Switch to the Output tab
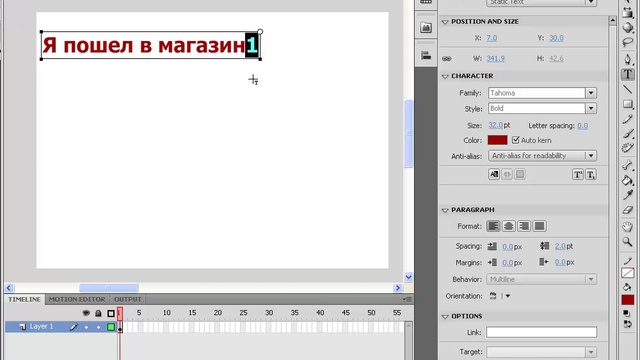Screen dimensions: 640x360 (128, 299)
